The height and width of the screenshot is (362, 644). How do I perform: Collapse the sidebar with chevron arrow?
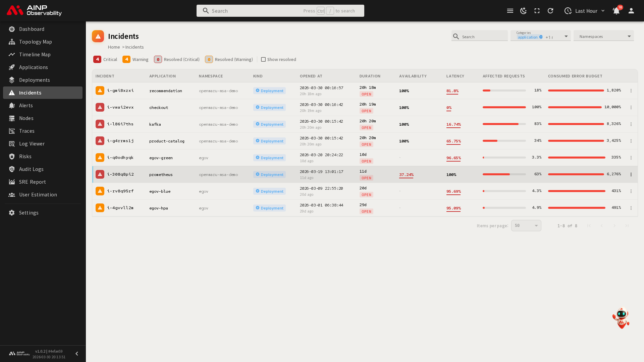coord(77,354)
